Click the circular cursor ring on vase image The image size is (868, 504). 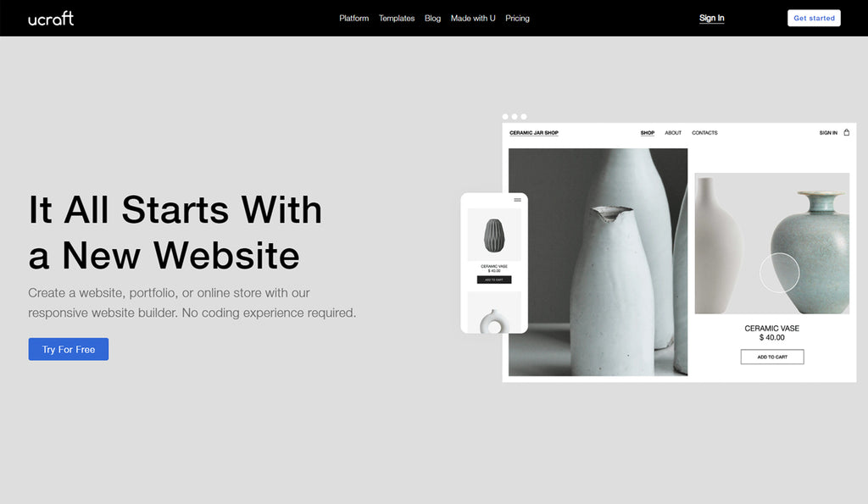780,273
